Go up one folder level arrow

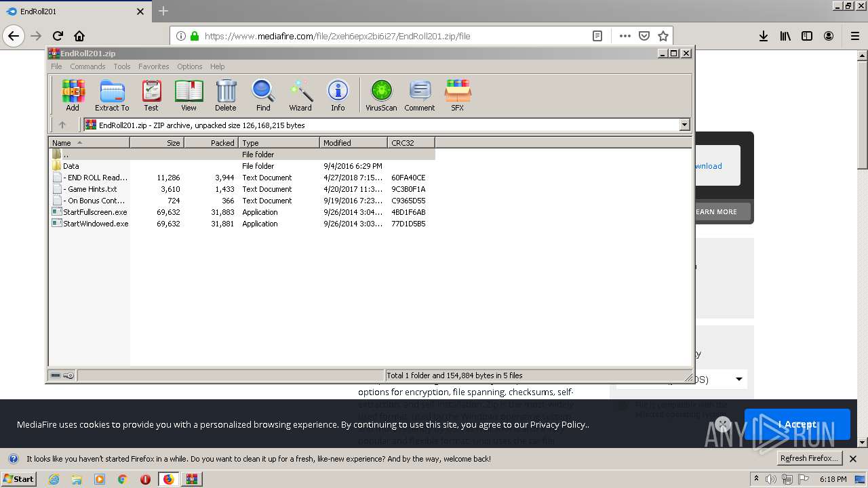62,125
